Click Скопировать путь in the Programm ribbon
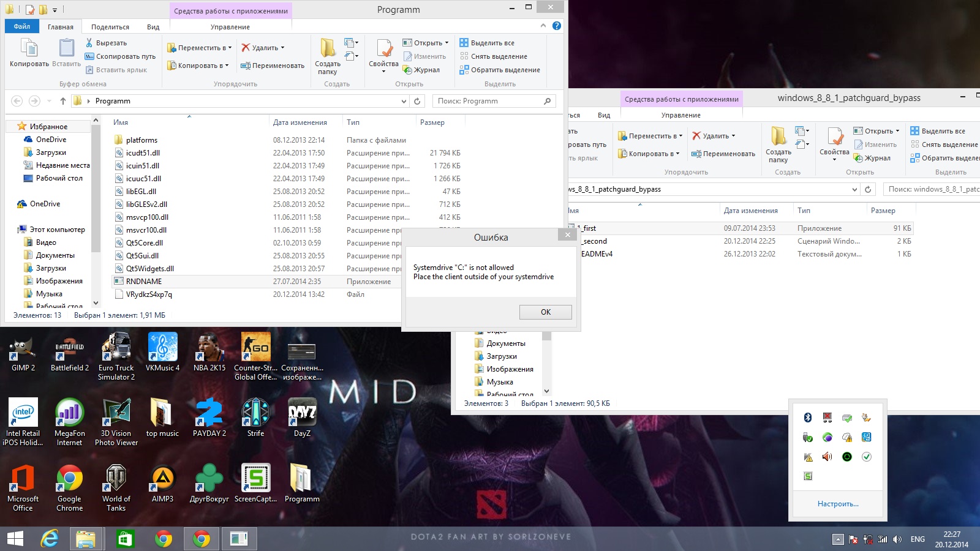 [120, 56]
